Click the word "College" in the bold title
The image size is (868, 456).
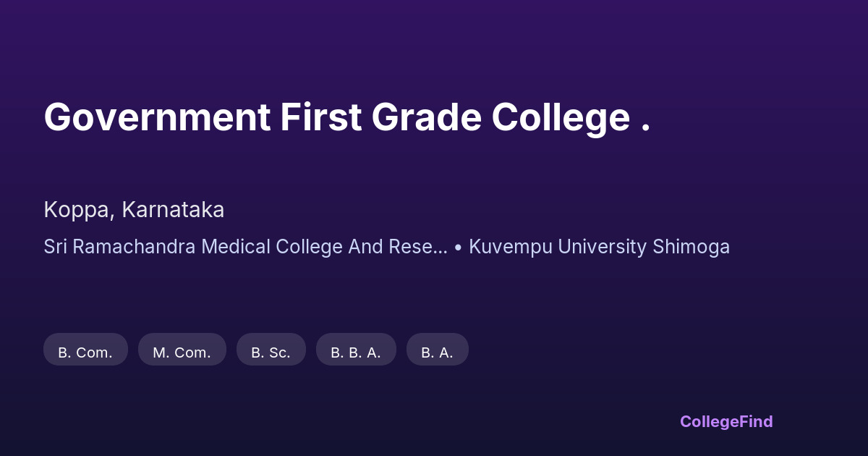561,117
